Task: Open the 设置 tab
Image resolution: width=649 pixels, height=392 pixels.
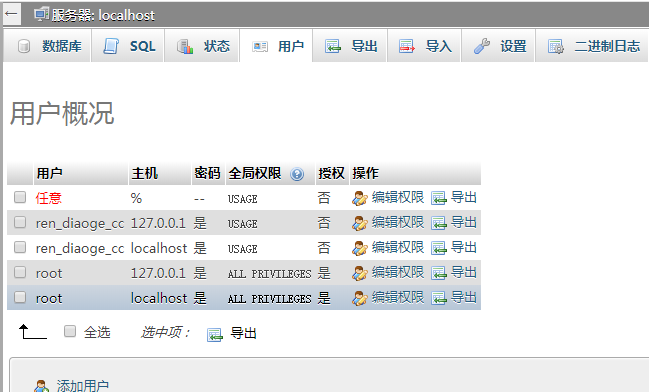Action: (498, 46)
